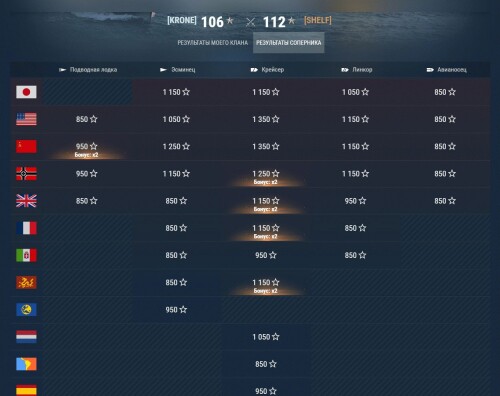This screenshot has width=500, height=396.
Task: Select the Результаты соперника tab
Action: tap(289, 43)
